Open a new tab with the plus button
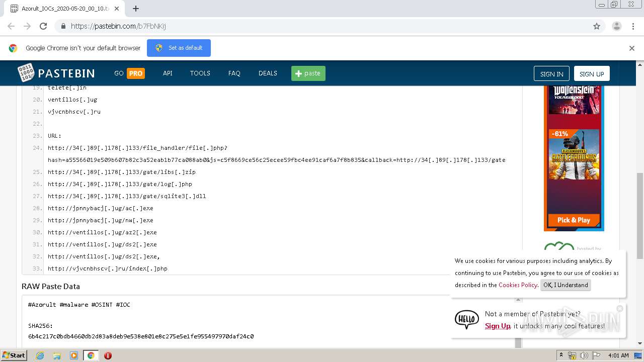 tap(136, 9)
